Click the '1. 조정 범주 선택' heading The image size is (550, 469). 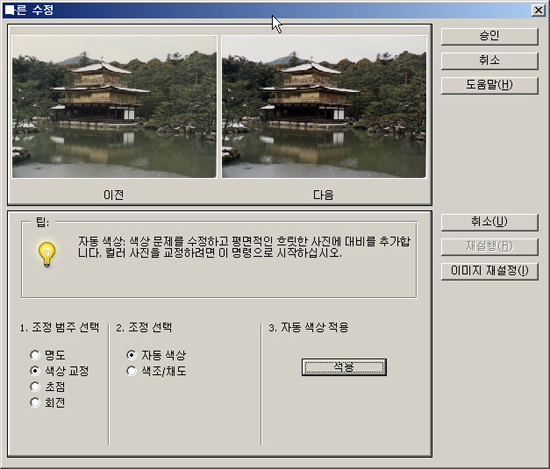pos(59,328)
